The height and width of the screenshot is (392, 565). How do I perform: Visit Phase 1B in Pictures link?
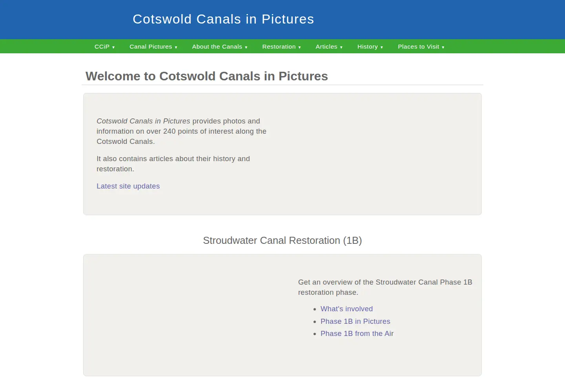355,321
